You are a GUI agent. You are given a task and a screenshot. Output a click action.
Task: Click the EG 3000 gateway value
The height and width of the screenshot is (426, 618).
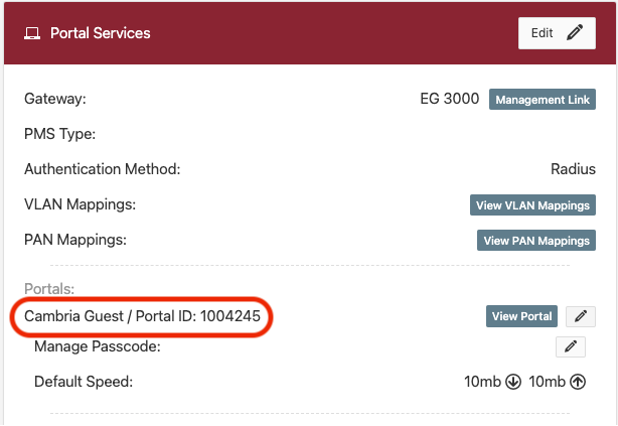pyautogui.click(x=450, y=100)
